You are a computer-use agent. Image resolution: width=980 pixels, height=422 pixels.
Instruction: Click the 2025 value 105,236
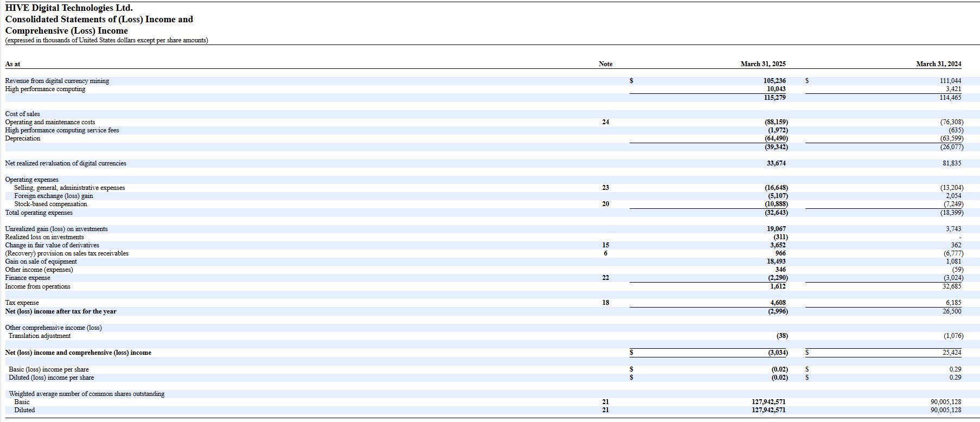(x=774, y=81)
